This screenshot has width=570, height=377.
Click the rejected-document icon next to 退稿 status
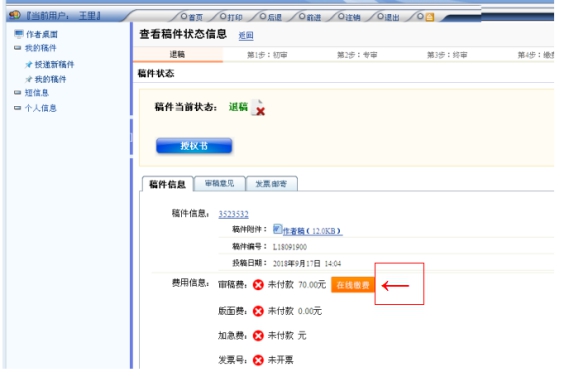(x=258, y=108)
